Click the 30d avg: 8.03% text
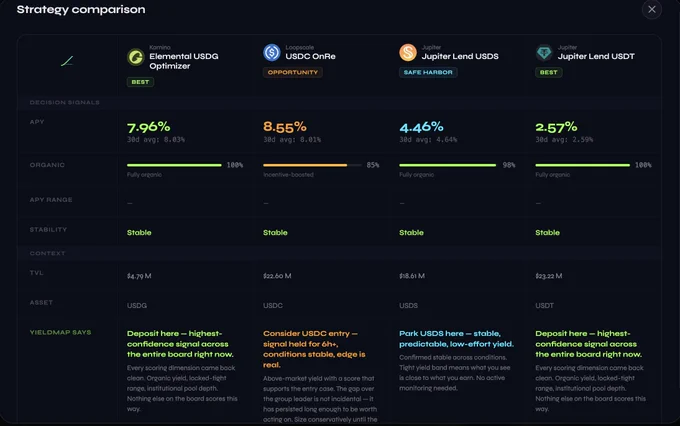The height and width of the screenshot is (426, 680). (x=156, y=140)
